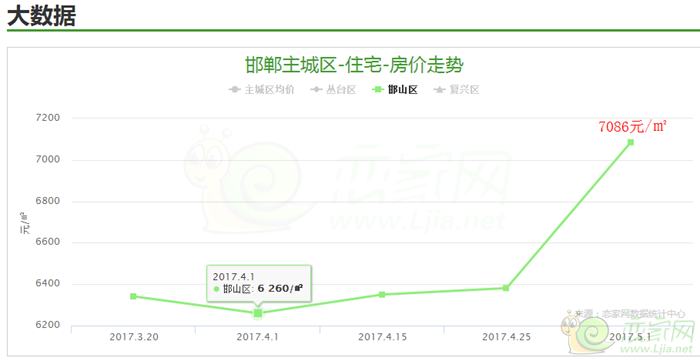Screen dimensions: 700x361
Task: Click the 2017.4.15 axis label
Action: pyautogui.click(x=383, y=337)
